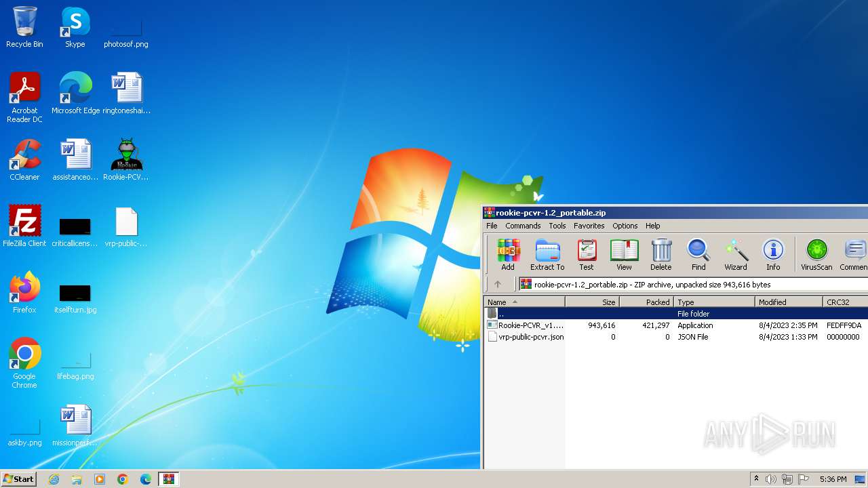Open the Tools menu
Image resolution: width=868 pixels, height=488 pixels.
click(x=557, y=226)
